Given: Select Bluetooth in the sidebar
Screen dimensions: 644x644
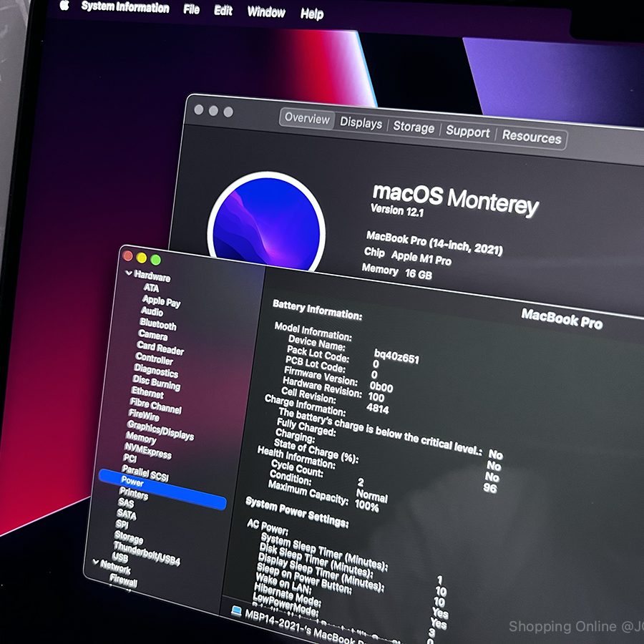Looking at the screenshot, I should click(158, 324).
